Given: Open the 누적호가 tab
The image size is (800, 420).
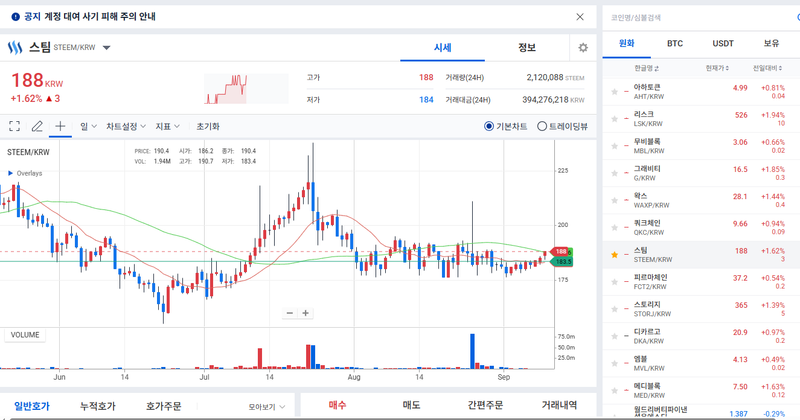Looking at the screenshot, I should (97, 406).
